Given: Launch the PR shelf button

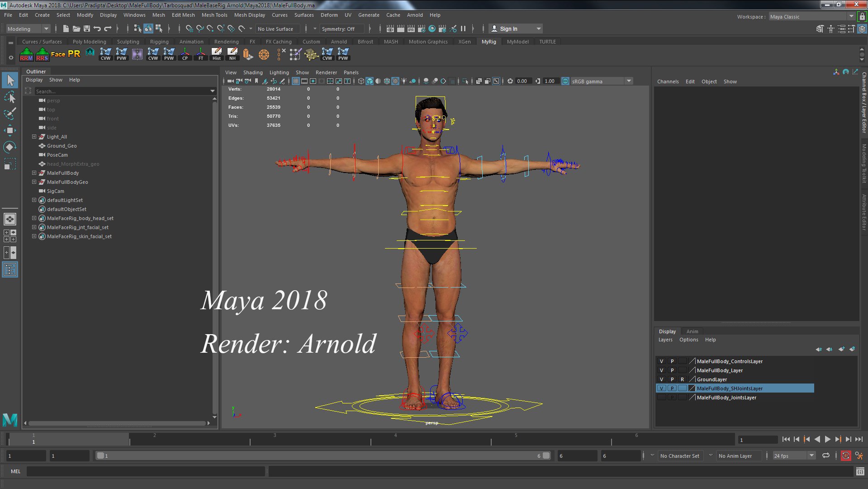Looking at the screenshot, I should click(x=74, y=54).
